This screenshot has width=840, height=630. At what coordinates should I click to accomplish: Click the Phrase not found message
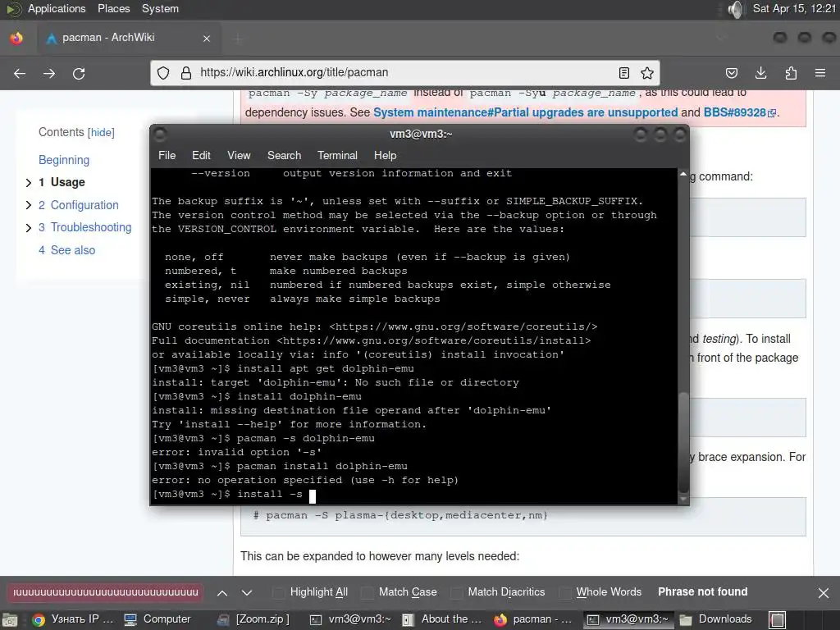[x=702, y=592]
